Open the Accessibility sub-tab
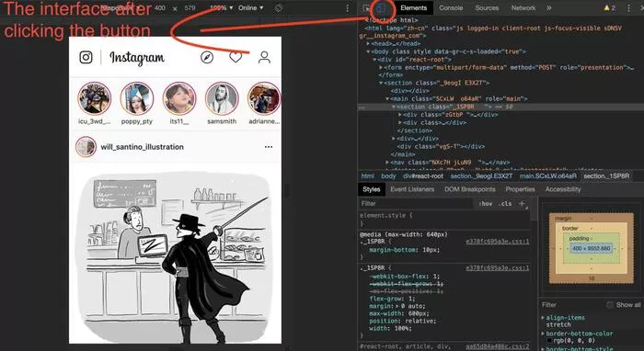Image resolution: width=644 pixels, height=351 pixels. click(x=563, y=189)
